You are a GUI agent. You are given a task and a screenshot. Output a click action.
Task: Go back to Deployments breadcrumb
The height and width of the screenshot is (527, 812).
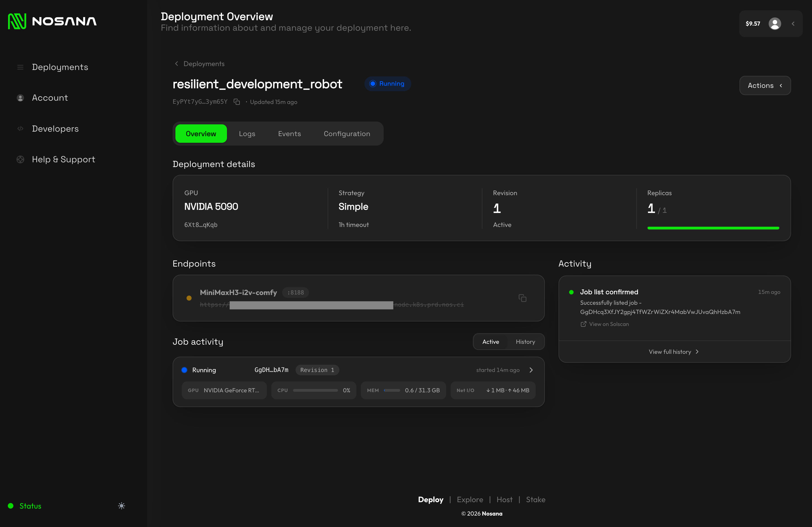tap(204, 64)
